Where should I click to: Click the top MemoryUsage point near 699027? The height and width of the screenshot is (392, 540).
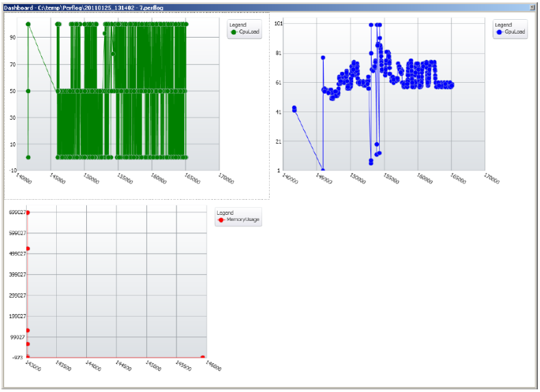pos(27,213)
